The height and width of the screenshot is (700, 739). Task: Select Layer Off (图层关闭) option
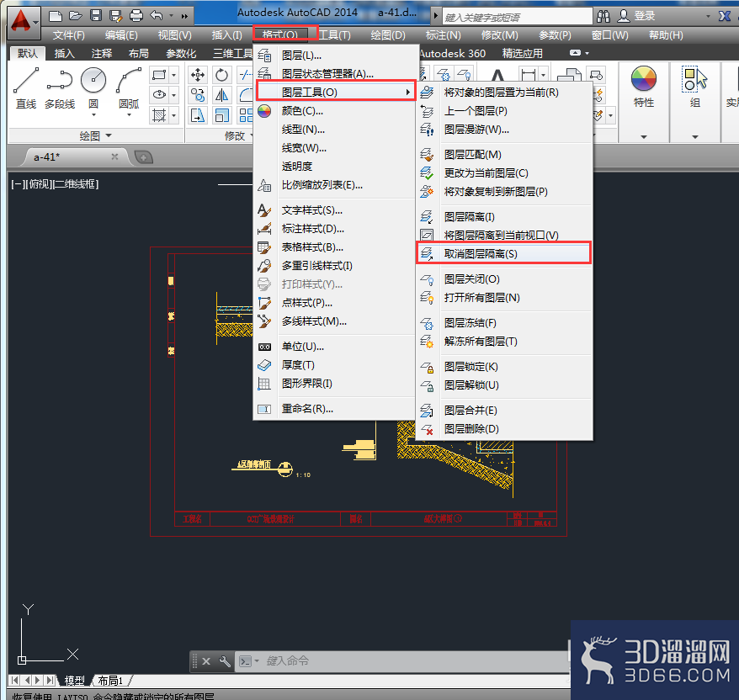[x=503, y=279]
